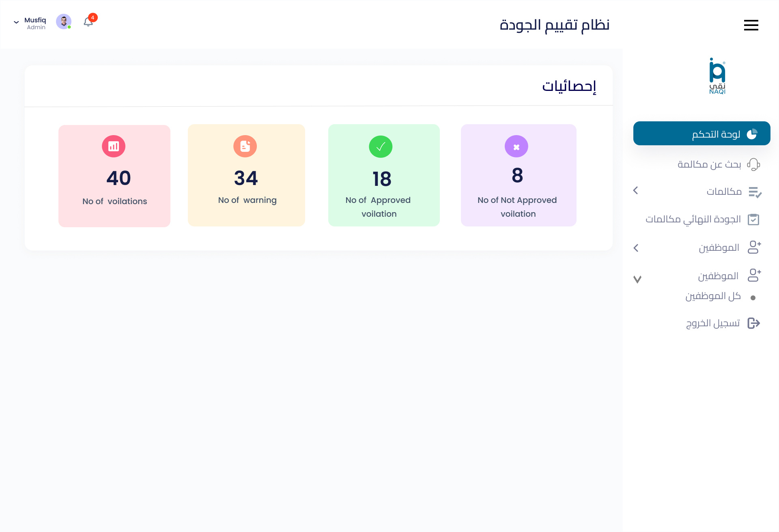This screenshot has width=779, height=532.
Task: Open الجودة النهائي مكالمات link
Action: [693, 220]
